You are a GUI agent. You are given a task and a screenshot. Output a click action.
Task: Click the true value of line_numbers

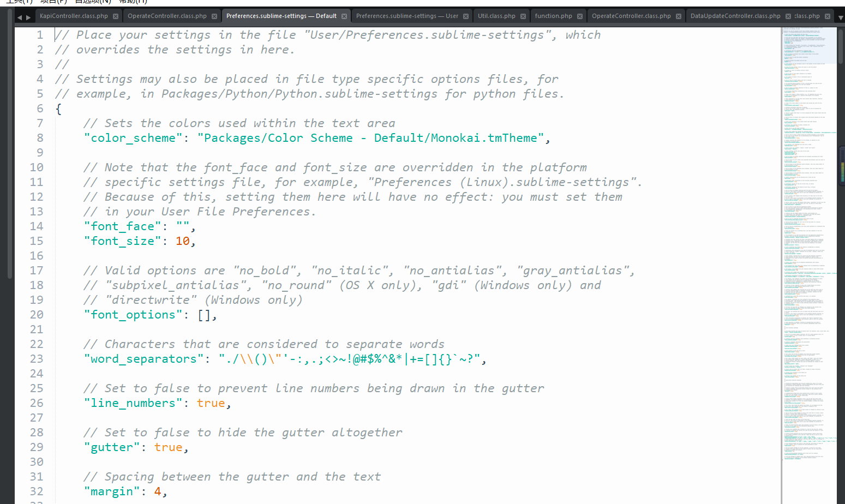(211, 403)
